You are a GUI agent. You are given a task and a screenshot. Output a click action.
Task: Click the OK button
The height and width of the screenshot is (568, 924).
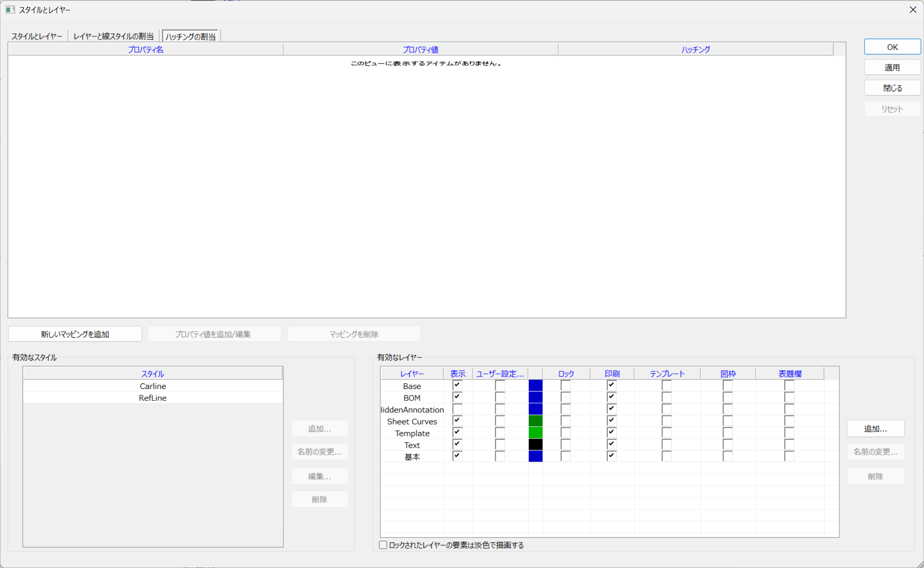pos(892,47)
